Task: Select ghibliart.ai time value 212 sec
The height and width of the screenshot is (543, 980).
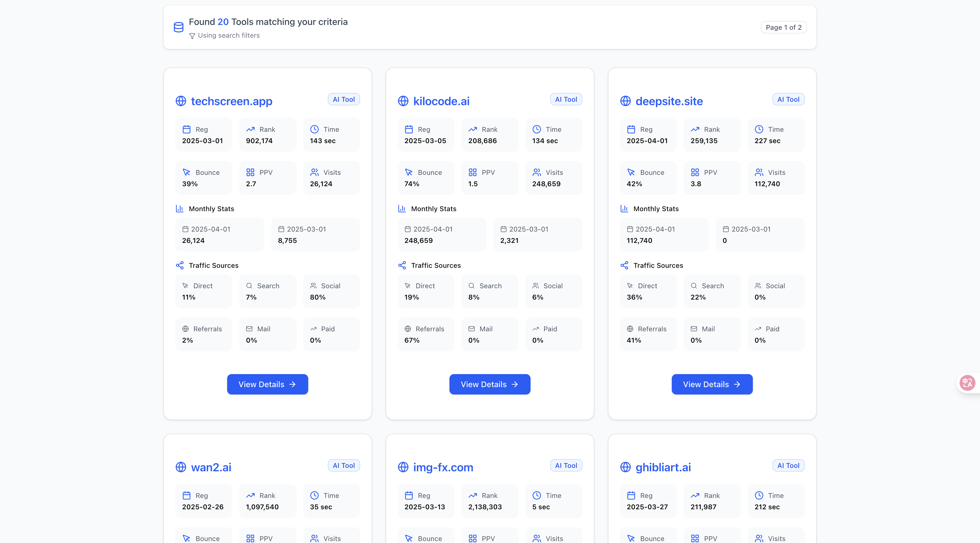Action: (x=767, y=506)
